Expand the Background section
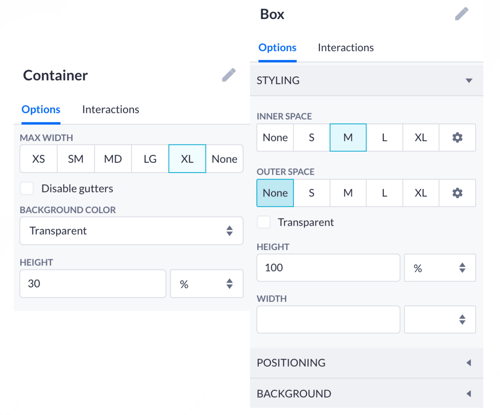Screen dimensions: 500x415 click(x=367, y=394)
